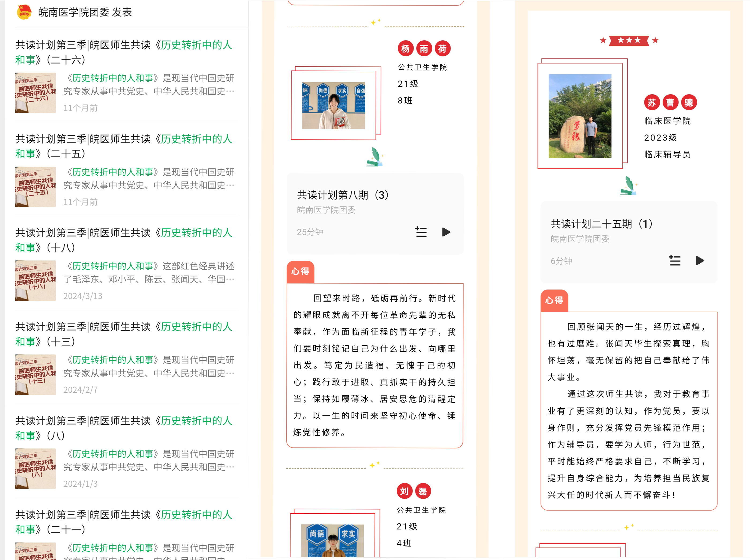Play audio 共读计划二十五期（1）
The width and height of the screenshot is (750, 560).
click(700, 261)
